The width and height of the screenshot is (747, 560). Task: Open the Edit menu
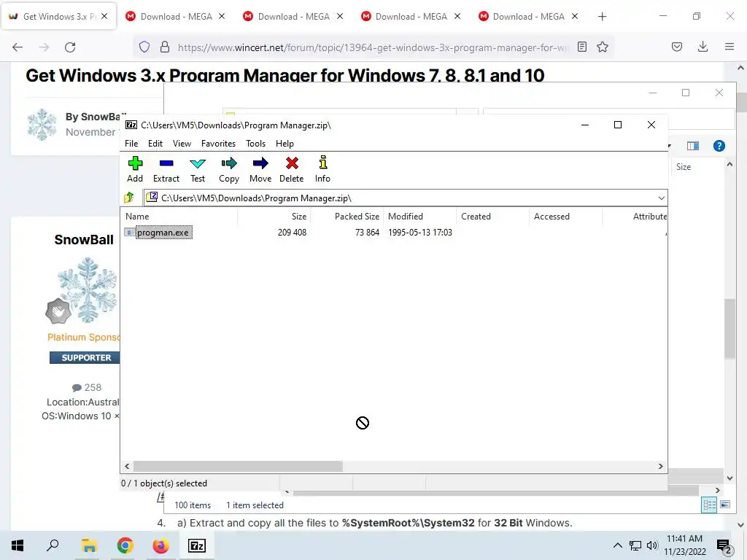coord(155,144)
